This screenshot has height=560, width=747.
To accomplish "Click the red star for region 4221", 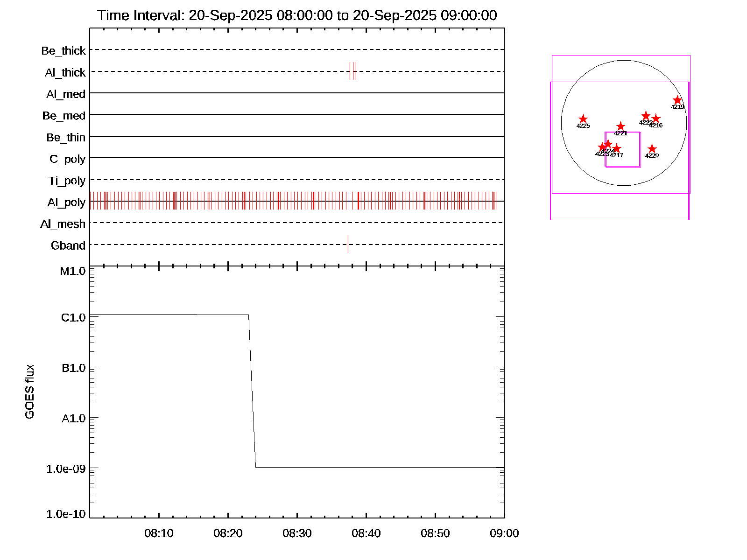I will pos(620,126).
